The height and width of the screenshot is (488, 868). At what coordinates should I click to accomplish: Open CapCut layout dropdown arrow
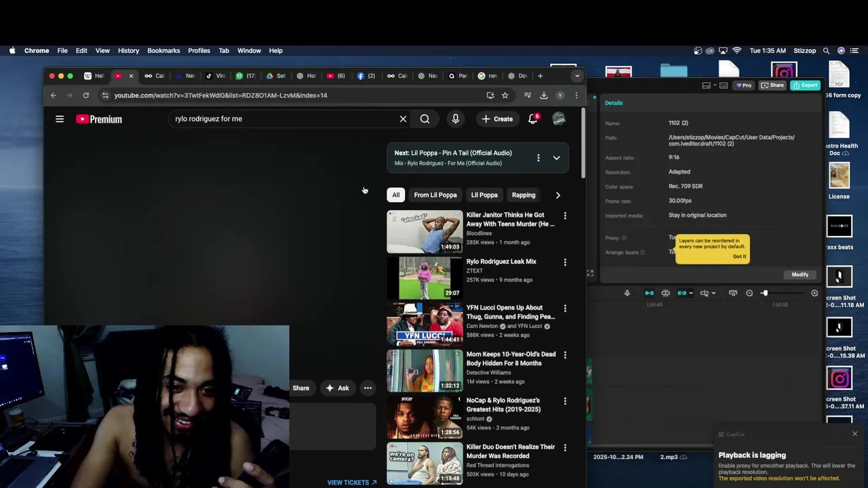coord(714,85)
